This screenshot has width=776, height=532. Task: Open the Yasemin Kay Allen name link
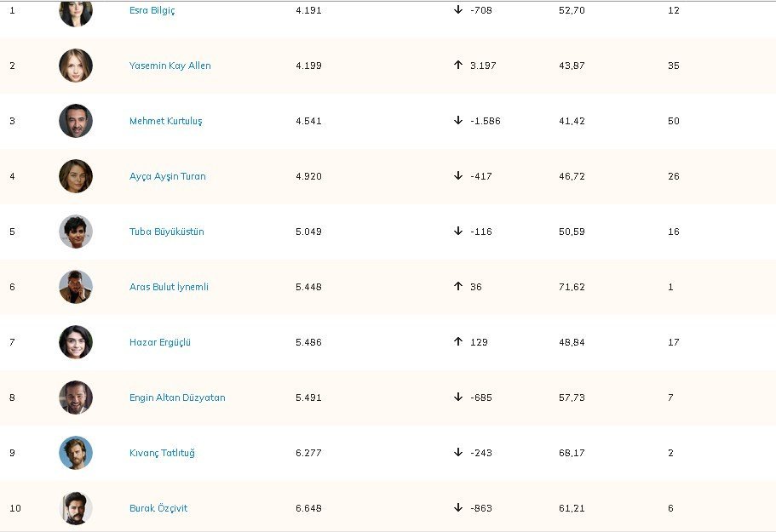(170, 66)
